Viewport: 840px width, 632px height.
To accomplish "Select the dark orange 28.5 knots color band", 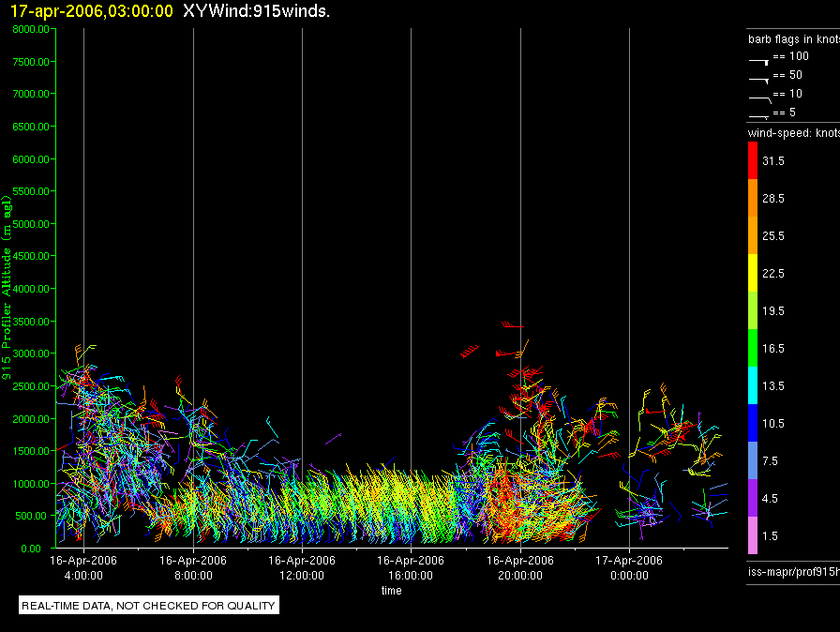I will pos(753,198).
